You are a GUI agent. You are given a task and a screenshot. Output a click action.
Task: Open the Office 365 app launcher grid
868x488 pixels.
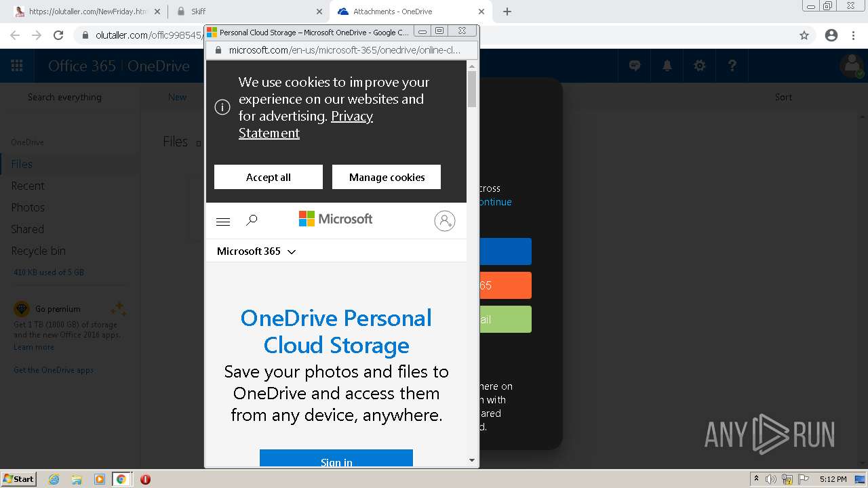click(17, 66)
